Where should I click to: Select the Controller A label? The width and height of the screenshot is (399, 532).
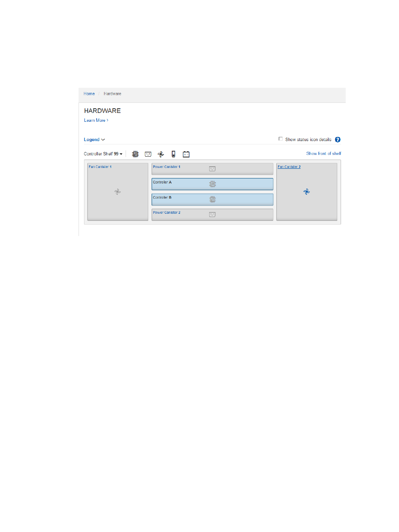(x=162, y=182)
